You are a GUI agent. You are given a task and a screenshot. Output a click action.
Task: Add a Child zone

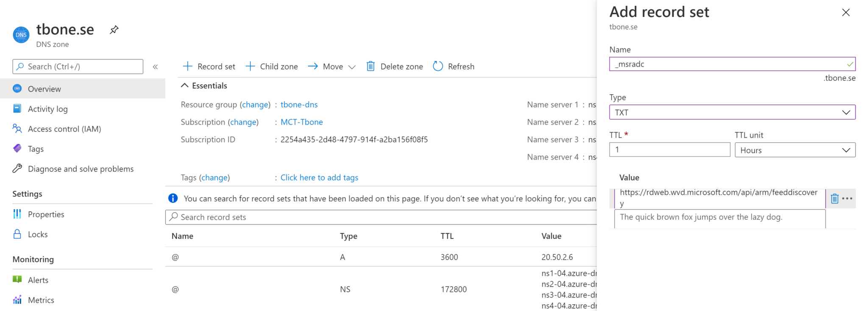271,66
